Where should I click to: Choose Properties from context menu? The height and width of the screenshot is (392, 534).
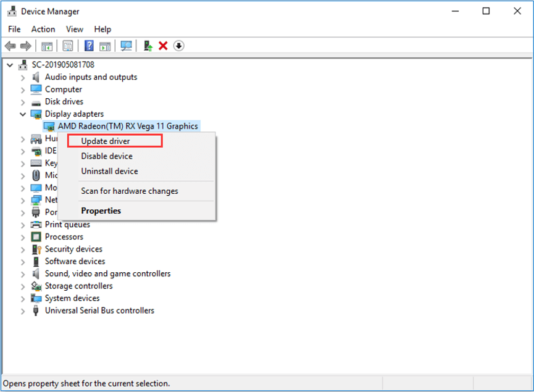(101, 211)
